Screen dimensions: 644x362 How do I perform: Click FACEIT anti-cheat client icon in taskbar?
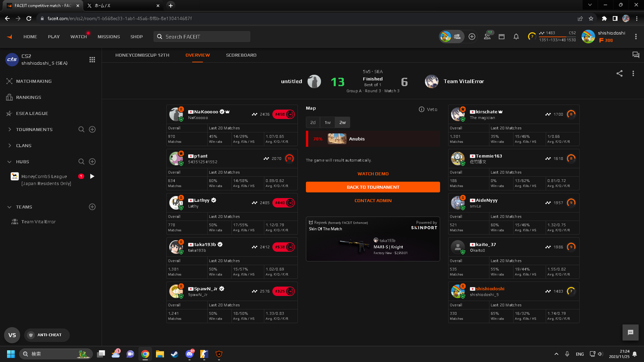pyautogui.click(x=218, y=354)
